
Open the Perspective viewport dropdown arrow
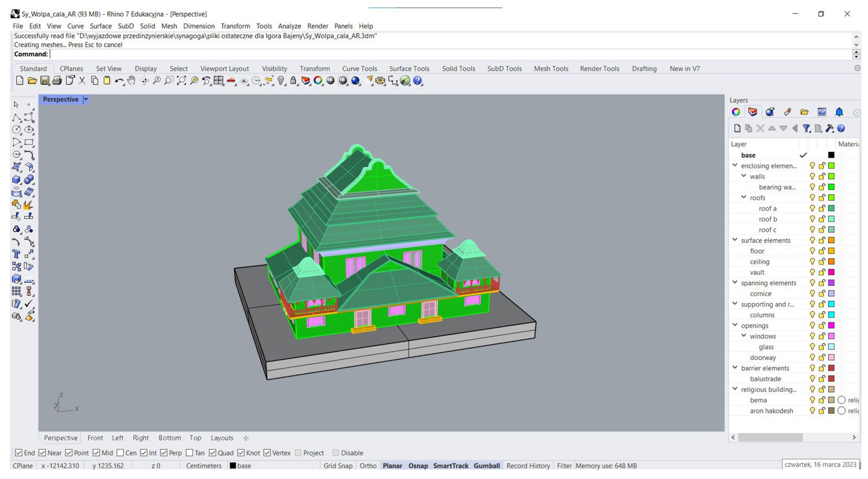[86, 99]
